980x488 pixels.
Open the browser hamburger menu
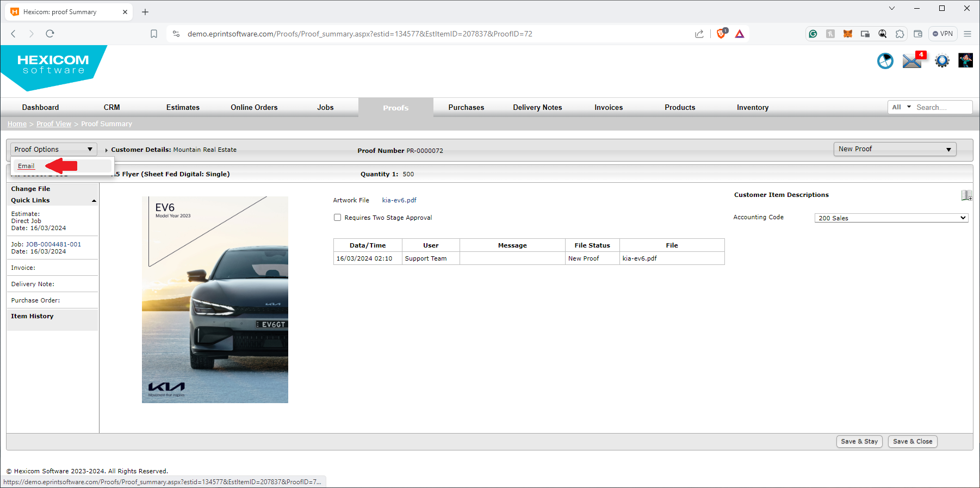coord(967,34)
